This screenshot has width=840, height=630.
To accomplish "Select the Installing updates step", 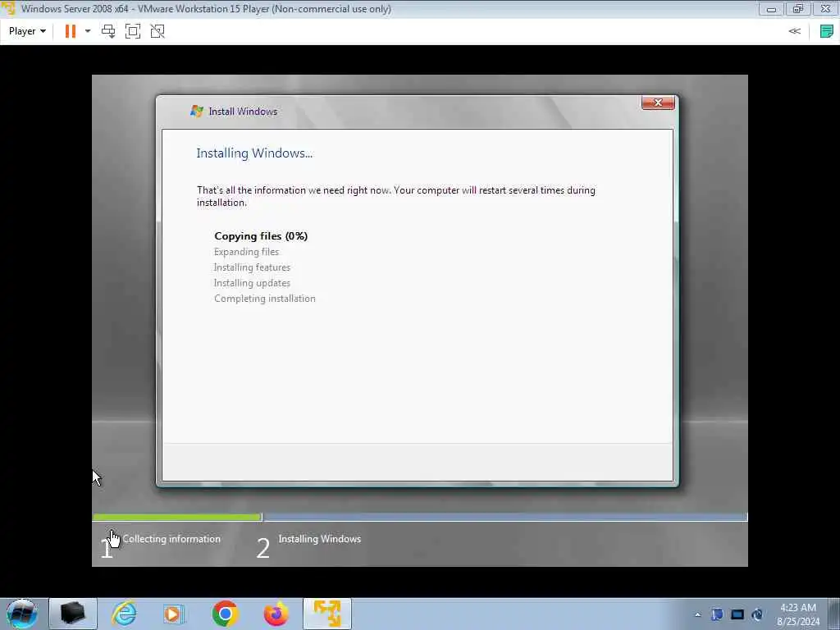I will [x=252, y=283].
